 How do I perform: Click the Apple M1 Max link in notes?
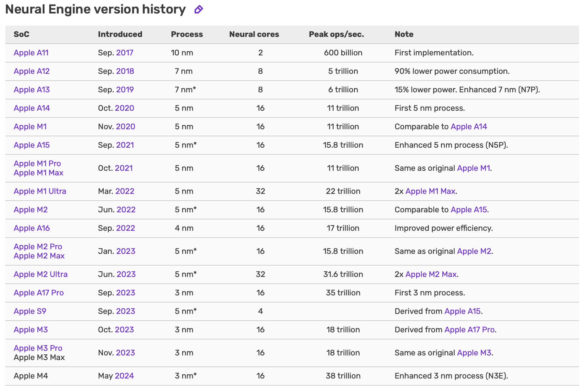pos(430,191)
